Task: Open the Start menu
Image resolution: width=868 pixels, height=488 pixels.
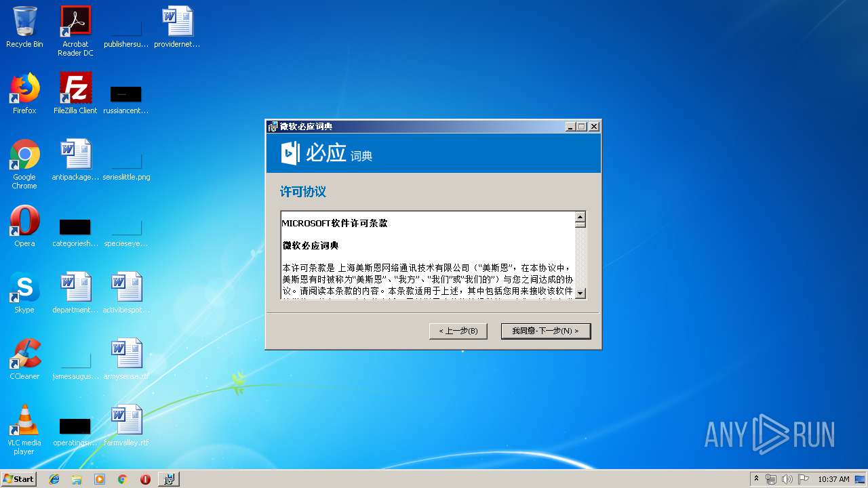Action: [19, 479]
